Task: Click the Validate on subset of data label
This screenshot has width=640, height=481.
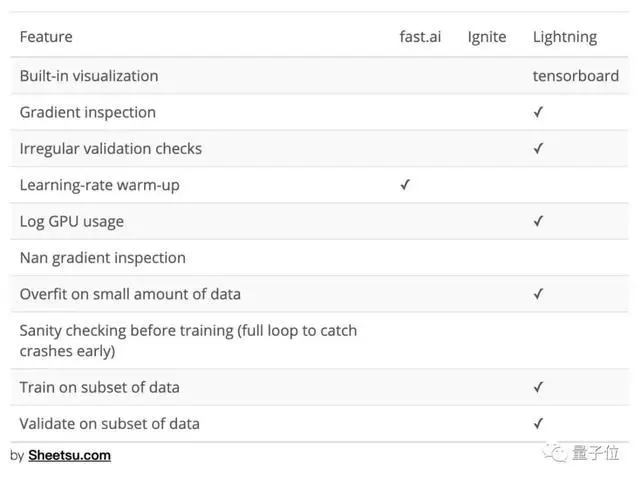Action: point(110,424)
